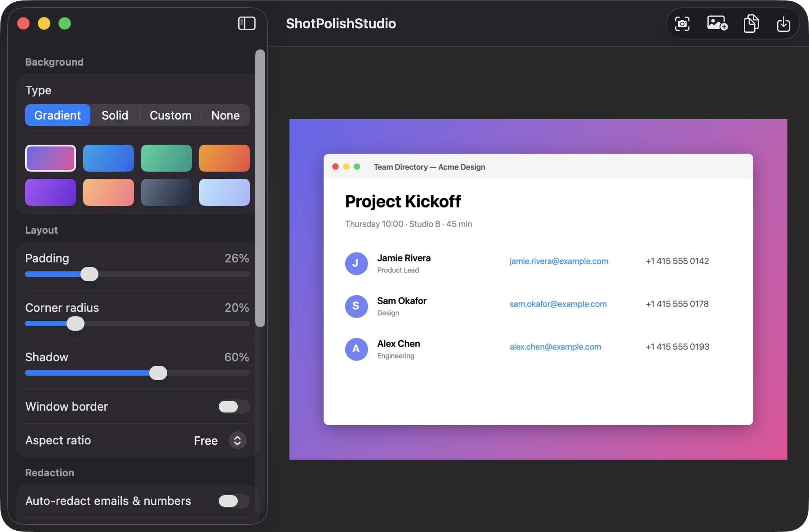This screenshot has height=532, width=809.
Task: Choose the solid purple gradient swatch
Action: [50, 192]
